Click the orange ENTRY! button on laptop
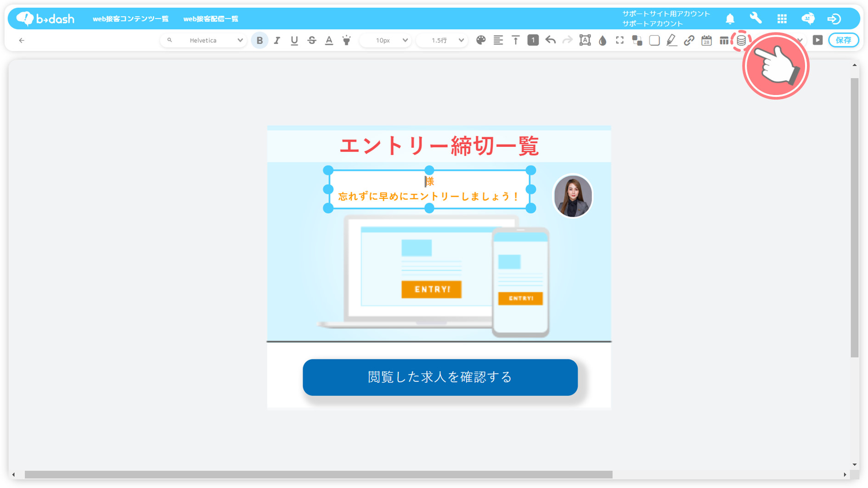Image resolution: width=868 pixels, height=488 pixels. coord(431,289)
